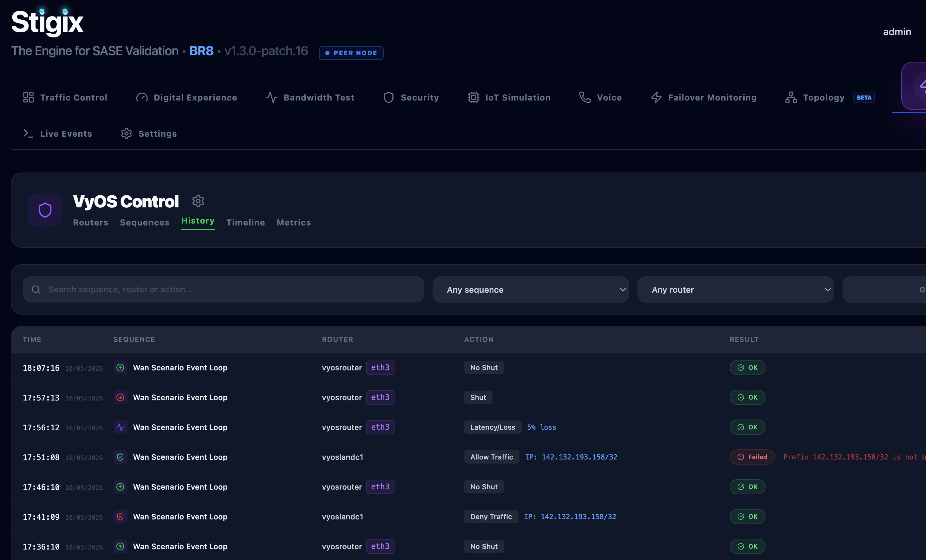Viewport: 926px width, 560px height.
Task: Switch to Metrics tab
Action: point(294,223)
